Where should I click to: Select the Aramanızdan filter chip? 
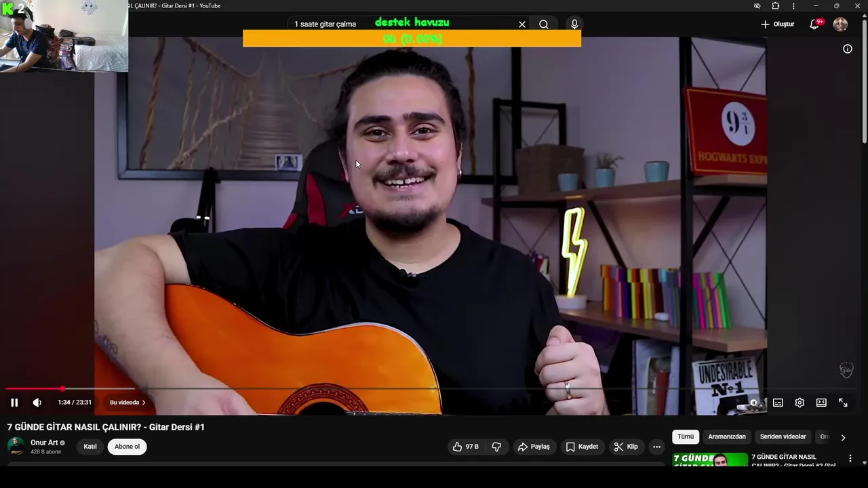(x=727, y=437)
